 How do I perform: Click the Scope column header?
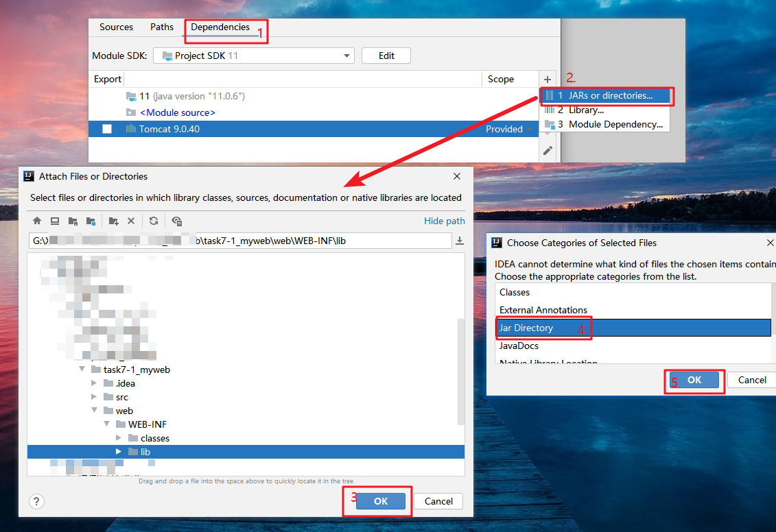coord(510,79)
